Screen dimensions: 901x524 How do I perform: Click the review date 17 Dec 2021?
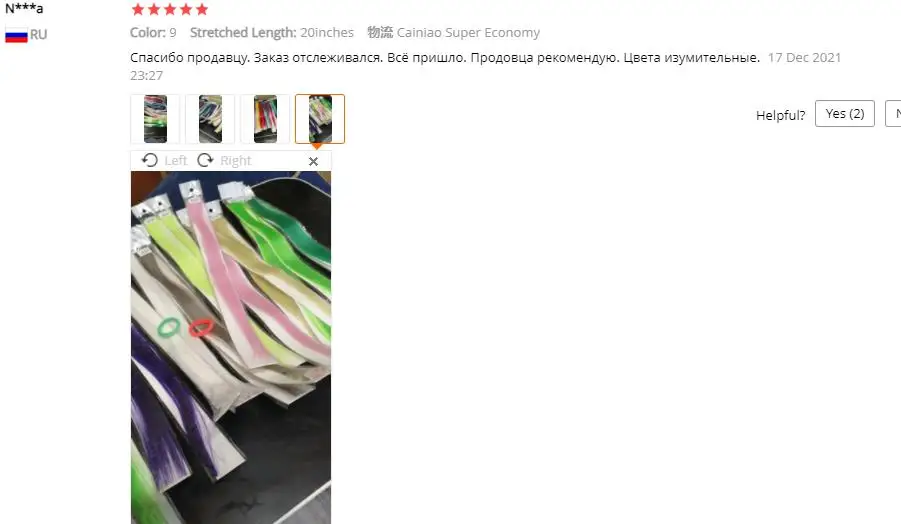804,57
